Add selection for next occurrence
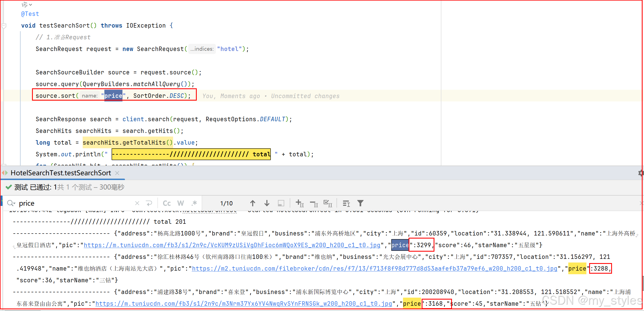 299,203
